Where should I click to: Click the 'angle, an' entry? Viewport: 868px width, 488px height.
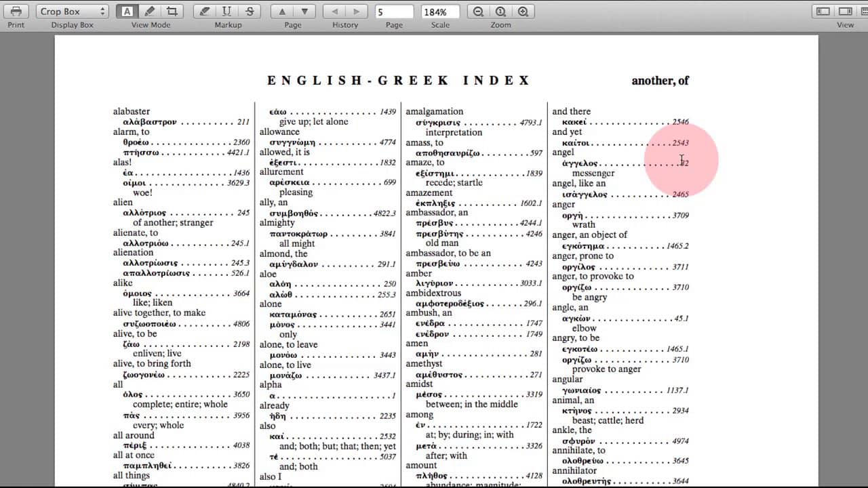click(570, 308)
